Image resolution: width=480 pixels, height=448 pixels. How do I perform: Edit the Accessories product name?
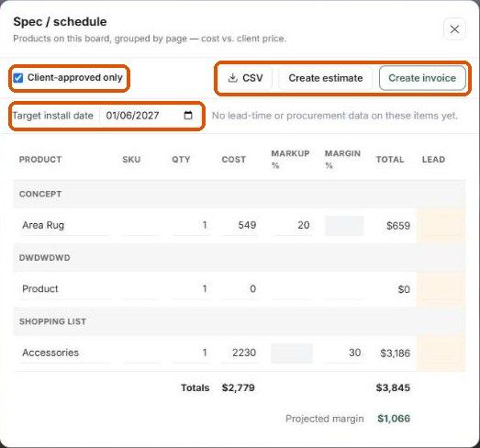point(63,353)
